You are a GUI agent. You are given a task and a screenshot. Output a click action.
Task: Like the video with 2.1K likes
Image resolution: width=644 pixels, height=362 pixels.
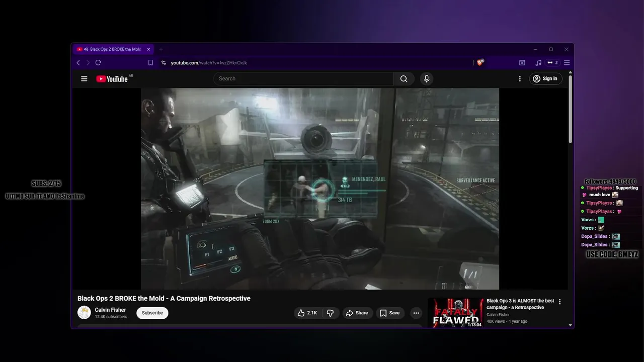pos(307,313)
